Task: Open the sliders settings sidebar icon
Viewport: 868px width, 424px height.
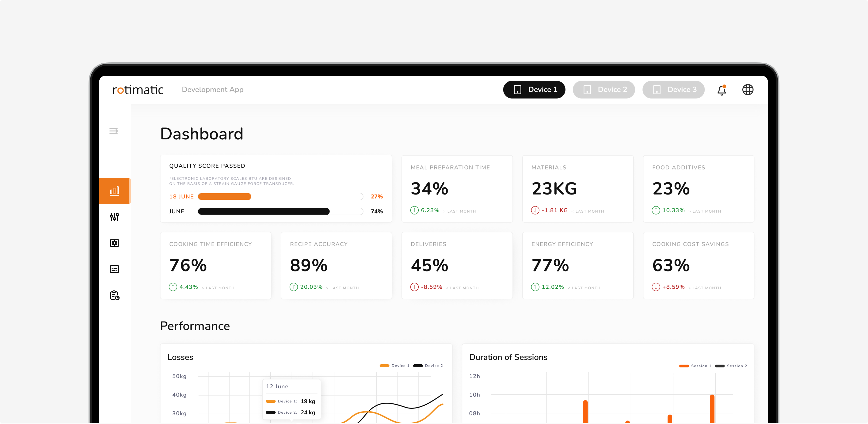Action: point(114,217)
